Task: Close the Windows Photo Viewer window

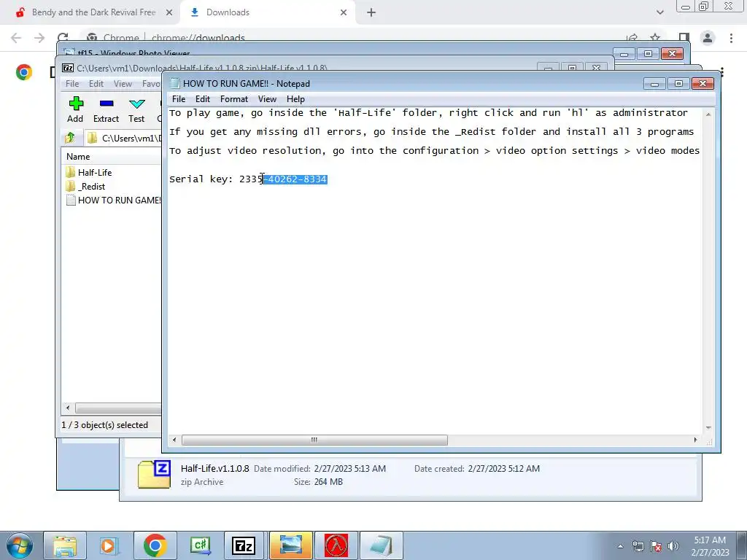Action: (x=672, y=54)
